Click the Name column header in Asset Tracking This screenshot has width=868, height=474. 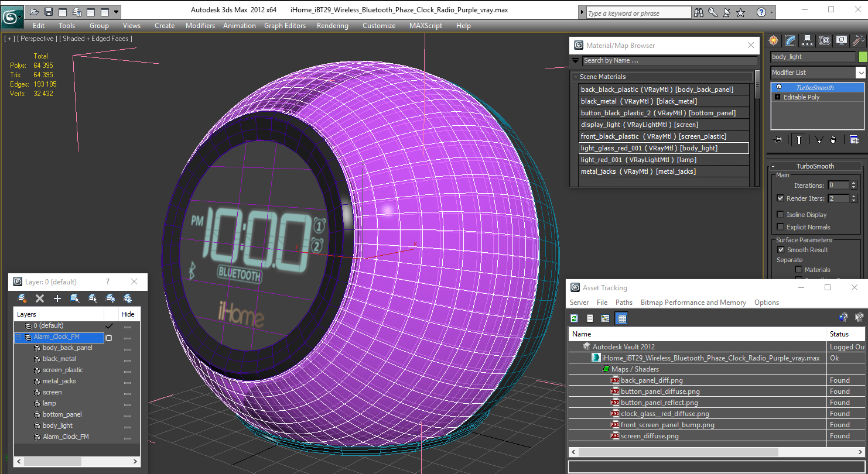[697, 334]
